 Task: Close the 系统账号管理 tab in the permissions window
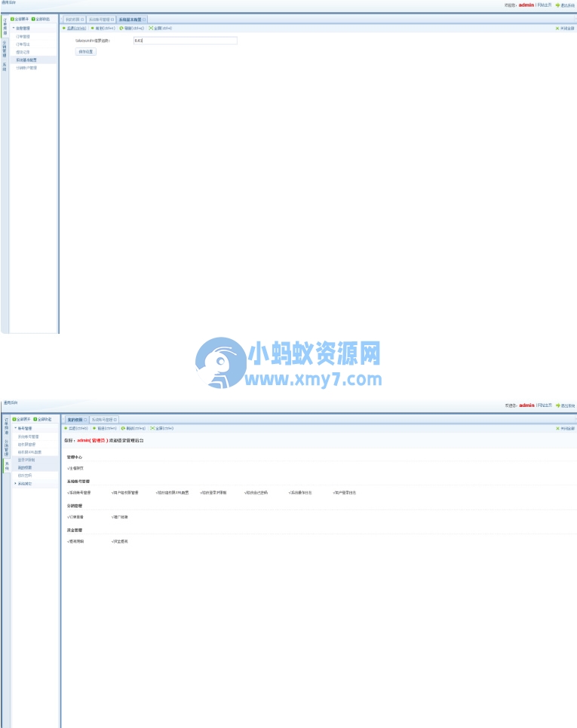click(x=115, y=420)
